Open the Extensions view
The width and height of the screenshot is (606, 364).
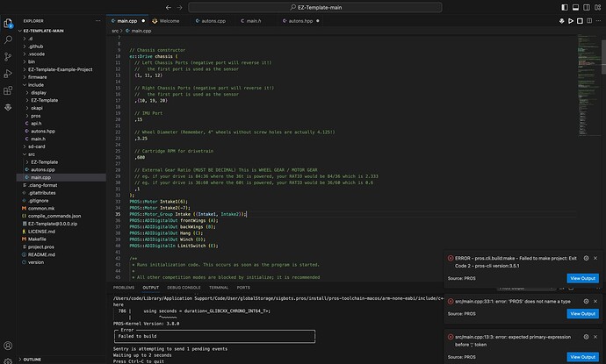8,90
